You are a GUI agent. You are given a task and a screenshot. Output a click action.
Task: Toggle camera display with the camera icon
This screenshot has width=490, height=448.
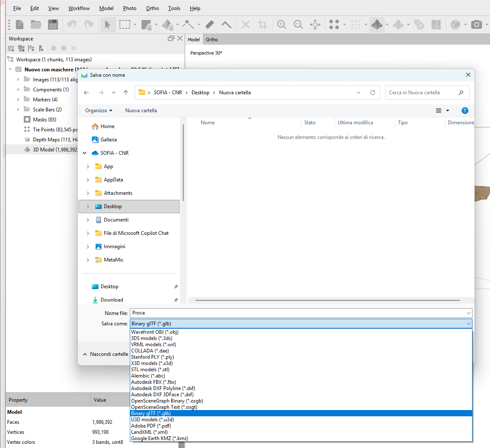coord(477,25)
